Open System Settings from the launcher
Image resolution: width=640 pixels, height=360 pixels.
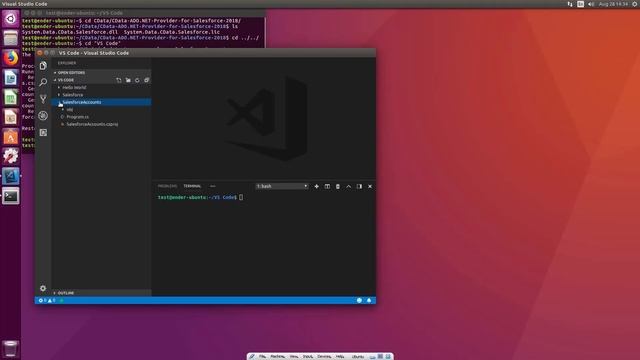click(x=11, y=156)
